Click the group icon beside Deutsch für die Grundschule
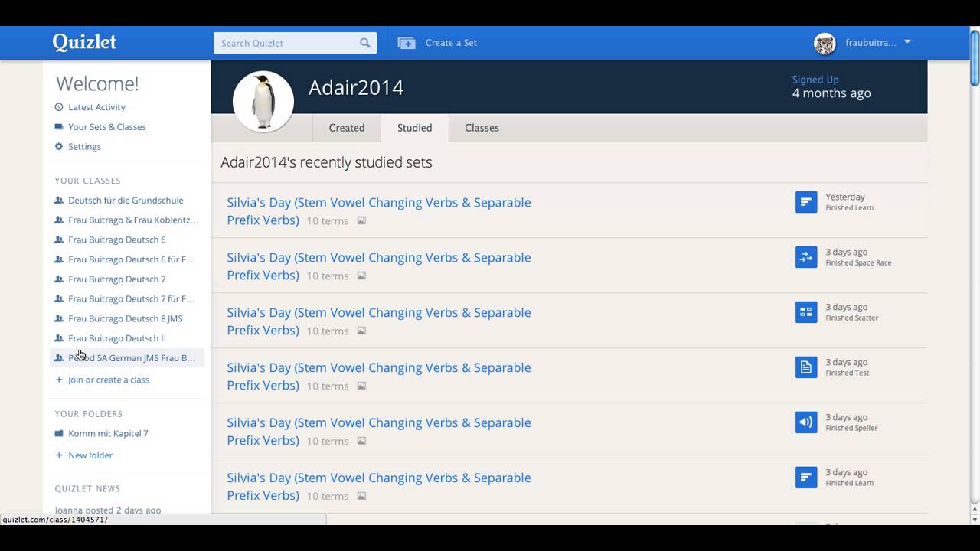Image resolution: width=980 pixels, height=551 pixels. [59, 201]
